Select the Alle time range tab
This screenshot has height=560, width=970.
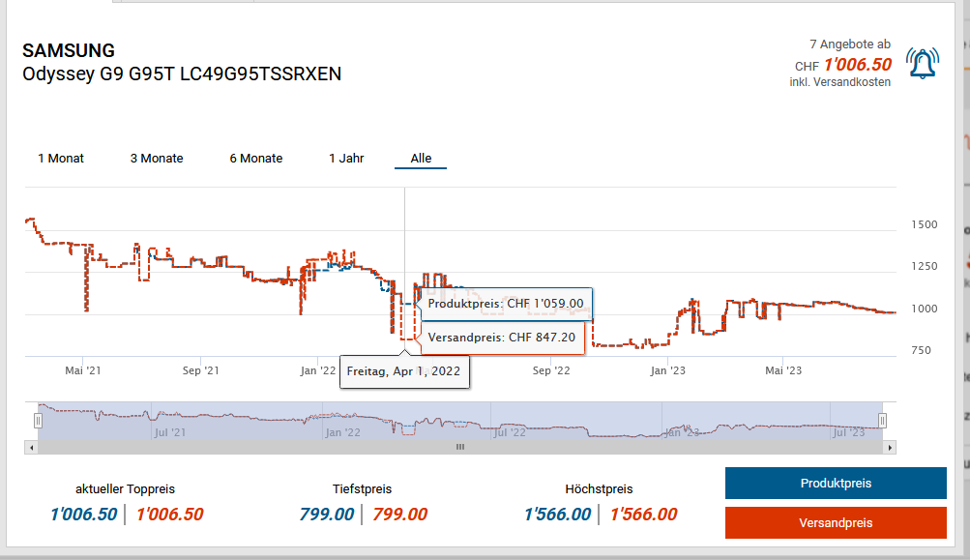click(421, 159)
